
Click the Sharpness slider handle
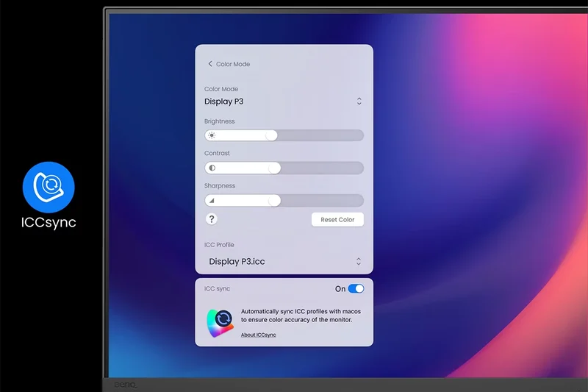[x=274, y=200]
